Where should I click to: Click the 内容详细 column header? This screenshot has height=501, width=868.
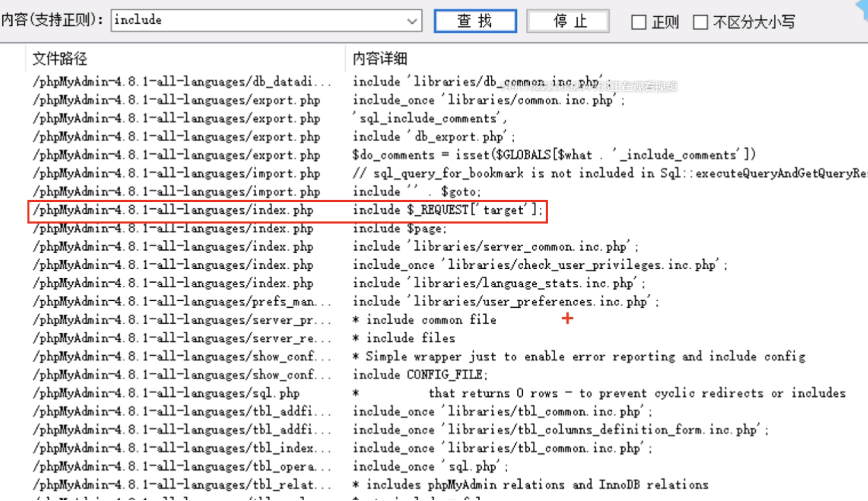[x=380, y=58]
